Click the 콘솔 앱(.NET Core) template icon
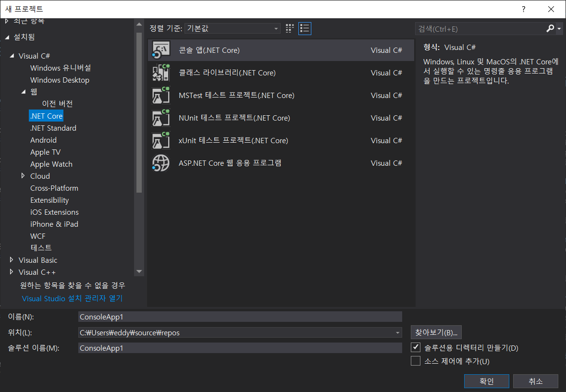566x392 pixels. pos(160,50)
